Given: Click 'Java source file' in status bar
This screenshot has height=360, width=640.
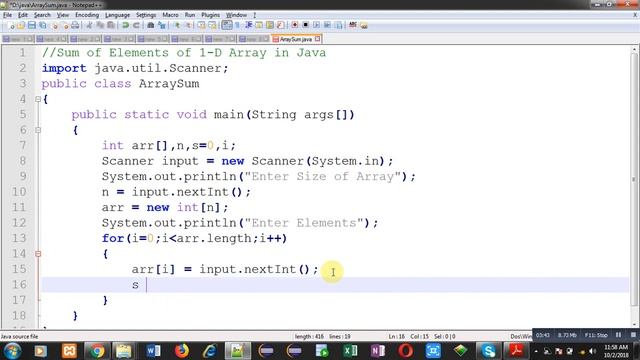Looking at the screenshot, I should (20, 337).
